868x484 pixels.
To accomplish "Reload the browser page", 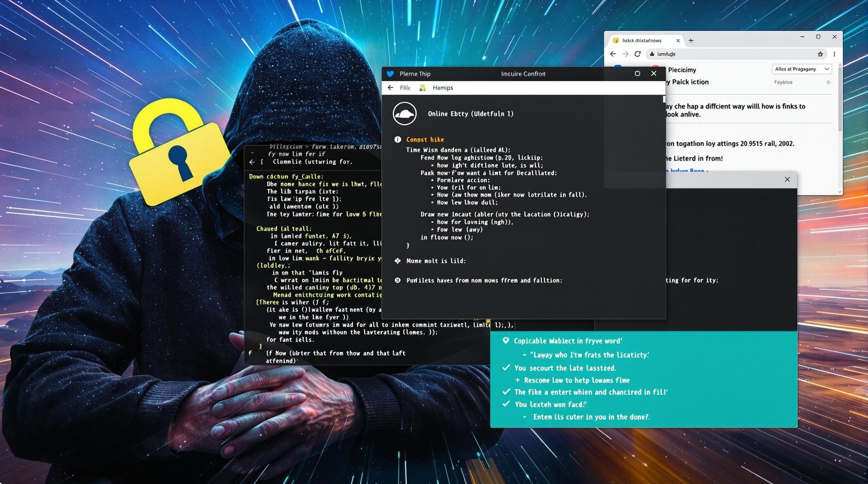I will (637, 54).
